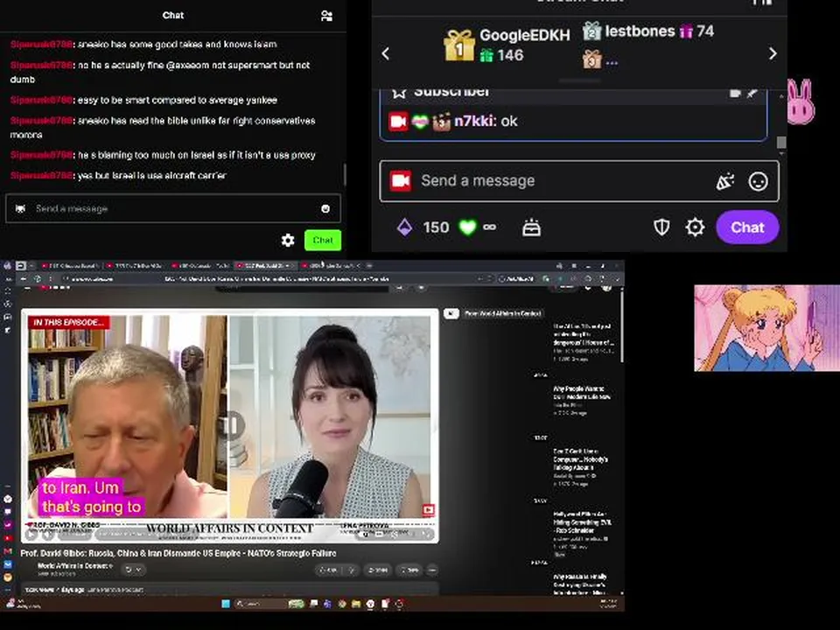The width and height of the screenshot is (840, 630).
Task: Use the Stream Chat scrollbar thumb
Action: (x=781, y=142)
